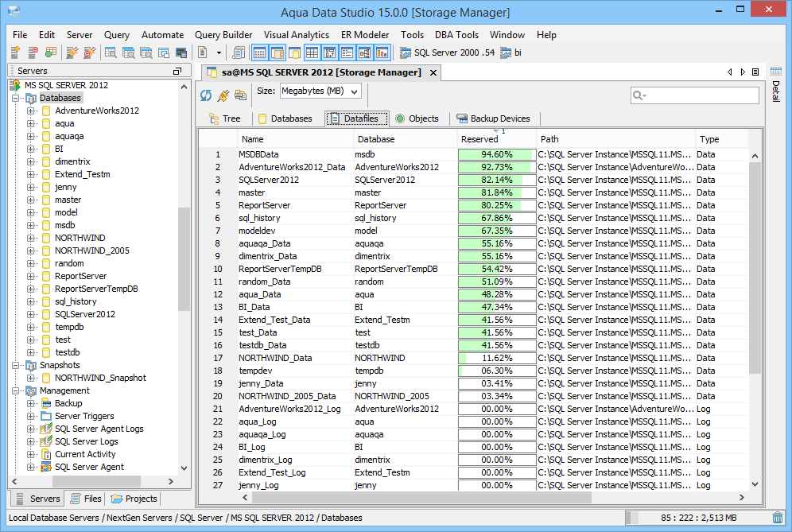Switch to the Tree tab
Screen dimensions: 792x532
coord(225,118)
